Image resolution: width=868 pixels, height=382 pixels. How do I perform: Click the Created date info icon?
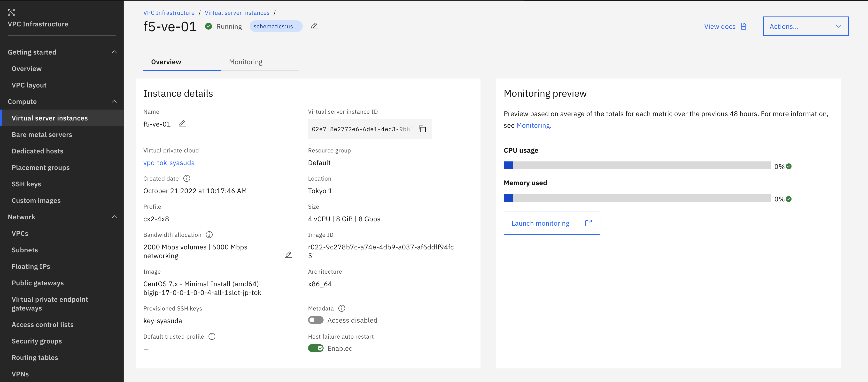(x=187, y=178)
